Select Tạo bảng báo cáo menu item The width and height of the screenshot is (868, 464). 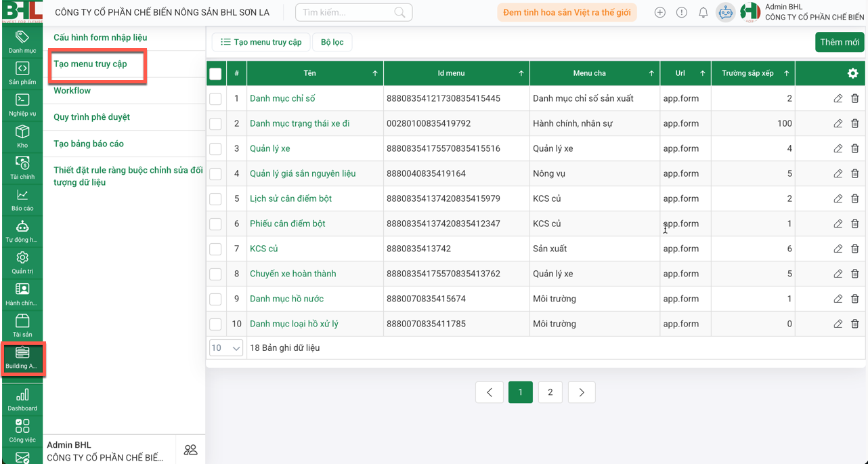(89, 144)
